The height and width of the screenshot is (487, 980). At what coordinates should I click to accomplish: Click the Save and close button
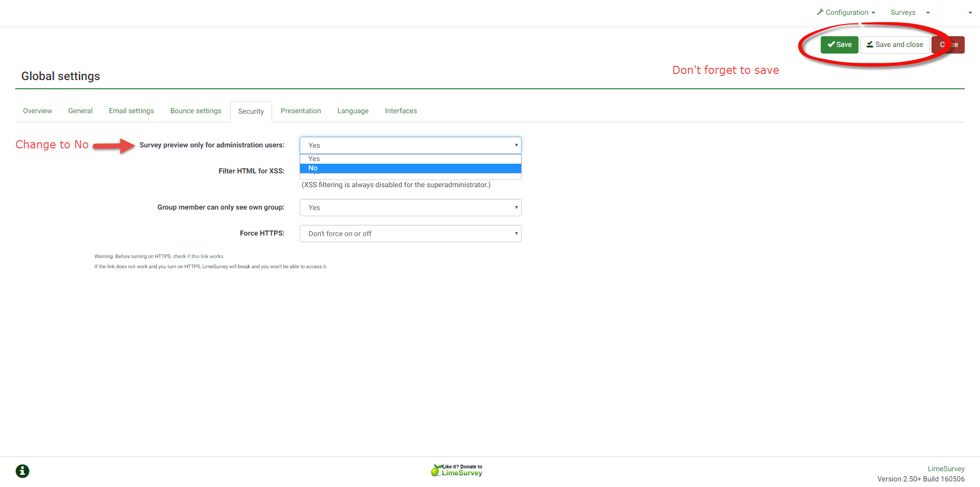(895, 45)
